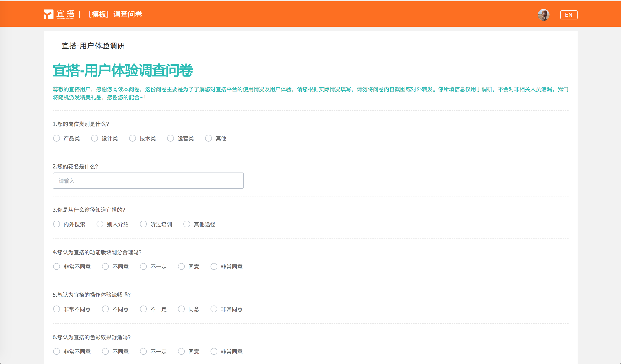Select 同意 for question 4 功能版块
Viewport: 621px width, 364px height.
click(181, 266)
